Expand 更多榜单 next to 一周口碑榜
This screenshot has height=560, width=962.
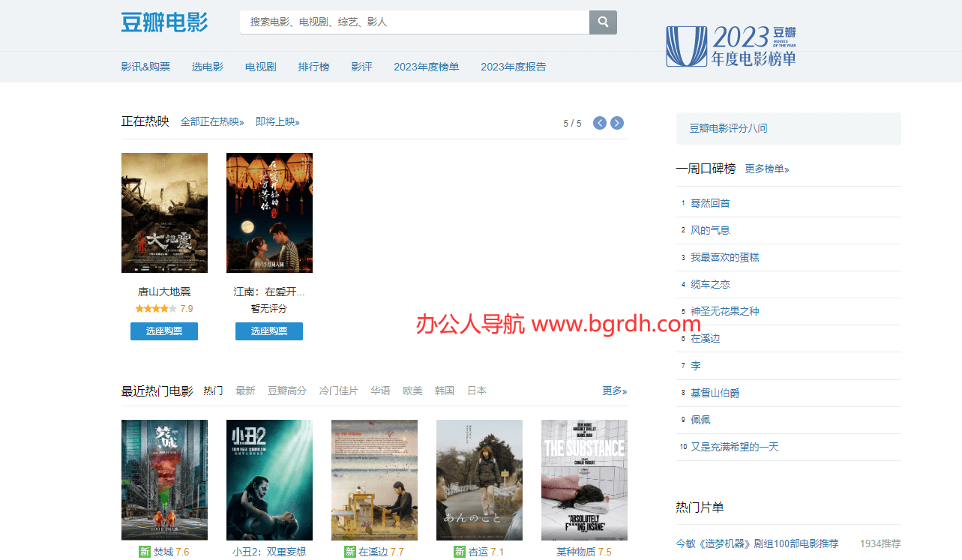click(766, 169)
